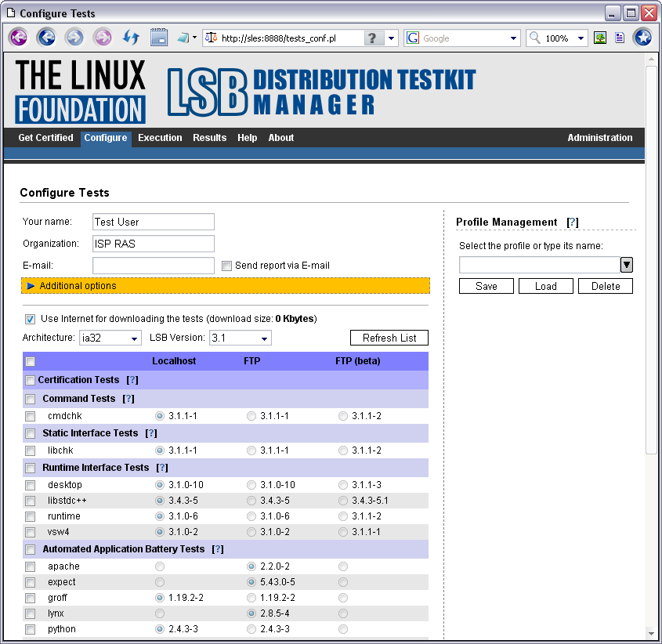The height and width of the screenshot is (644, 662).
Task: Click the blue star bookmark button
Action: click(643, 38)
